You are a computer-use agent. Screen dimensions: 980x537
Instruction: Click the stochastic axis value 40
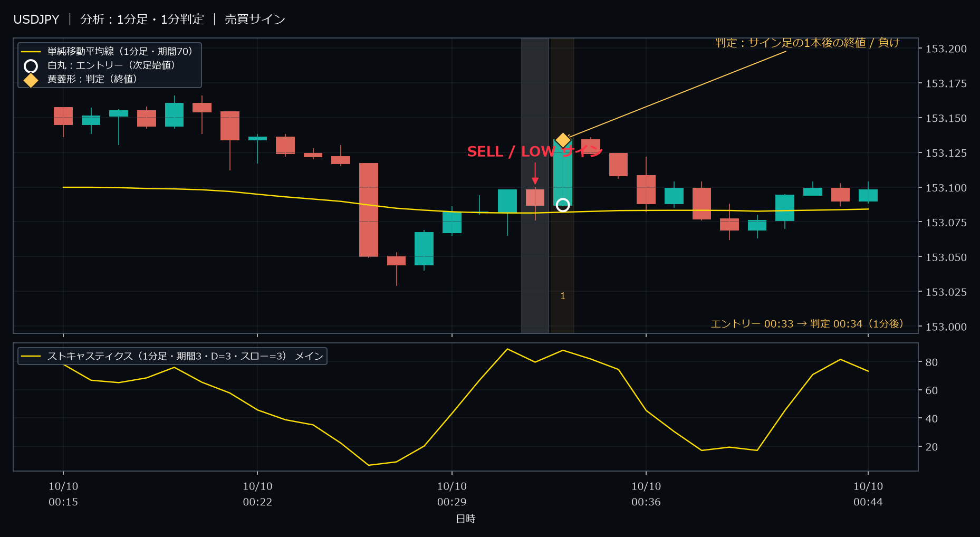(931, 419)
